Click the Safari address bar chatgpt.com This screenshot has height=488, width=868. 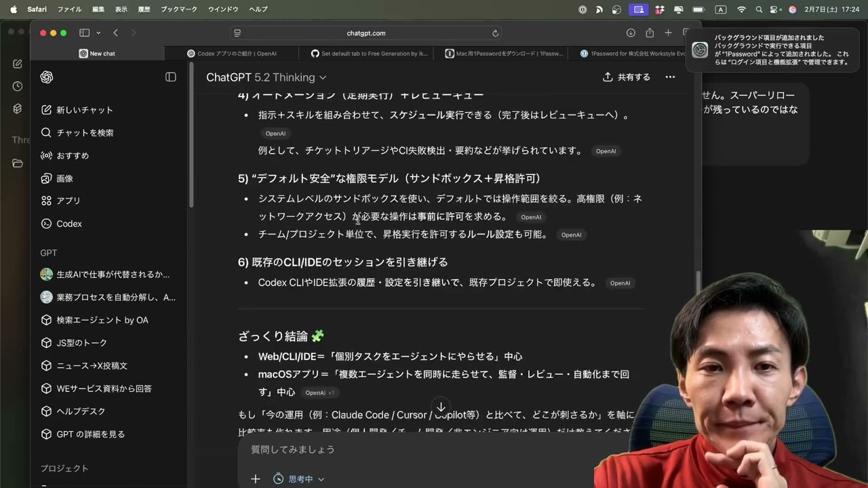(366, 33)
